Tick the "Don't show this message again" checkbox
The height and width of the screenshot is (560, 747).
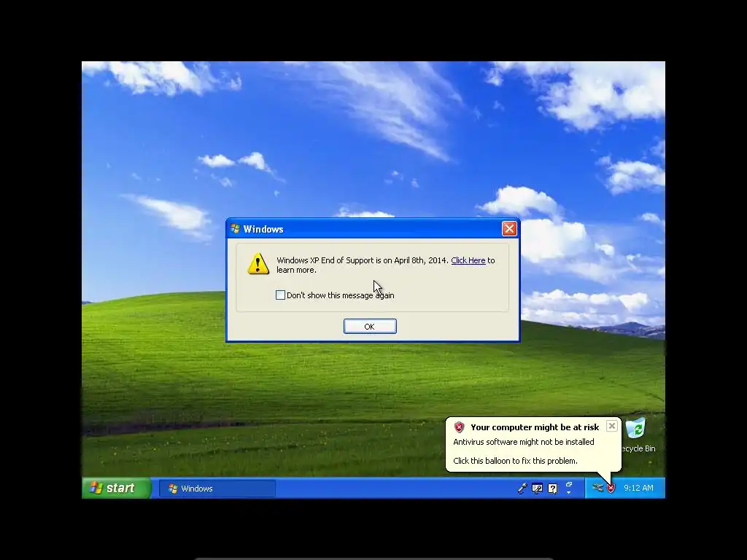pos(281,295)
